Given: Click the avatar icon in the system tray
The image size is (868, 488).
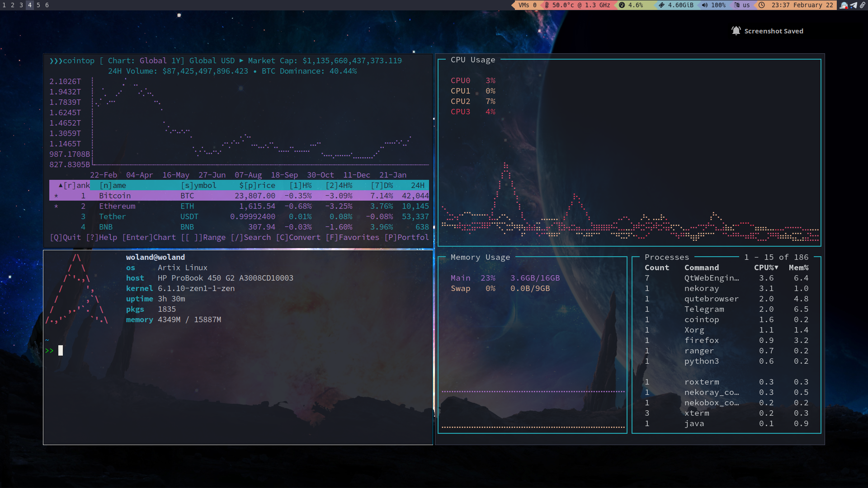Looking at the screenshot, I should pyautogui.click(x=844, y=5).
